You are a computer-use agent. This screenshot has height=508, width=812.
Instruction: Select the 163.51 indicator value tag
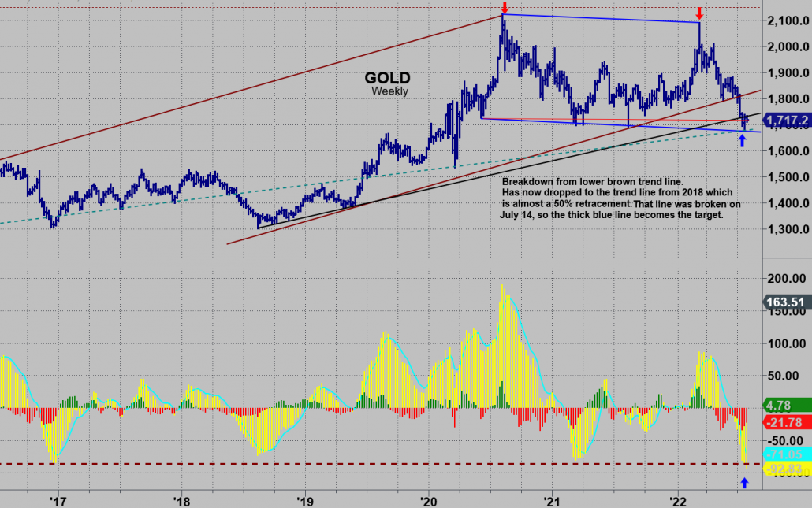click(x=788, y=302)
